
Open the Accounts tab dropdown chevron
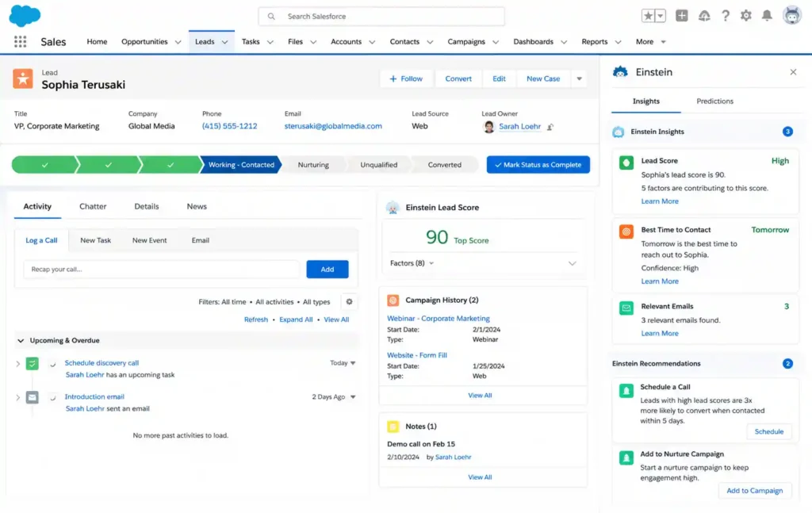tap(371, 42)
